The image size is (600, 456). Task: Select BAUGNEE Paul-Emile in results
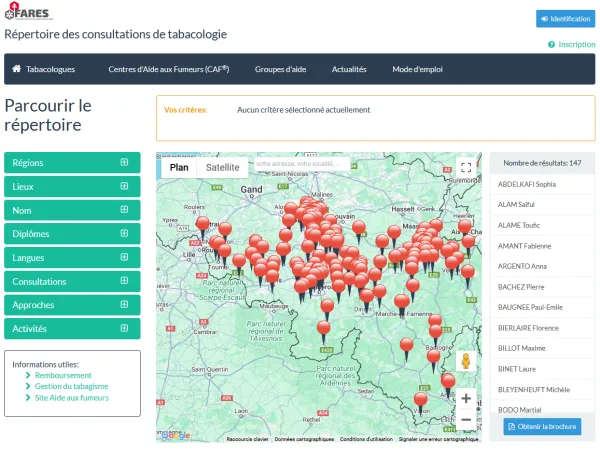[542, 307]
